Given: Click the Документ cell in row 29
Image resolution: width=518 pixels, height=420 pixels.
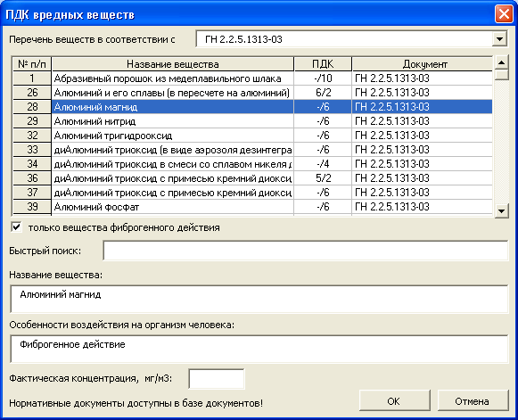Looking at the screenshot, I should (x=423, y=121).
